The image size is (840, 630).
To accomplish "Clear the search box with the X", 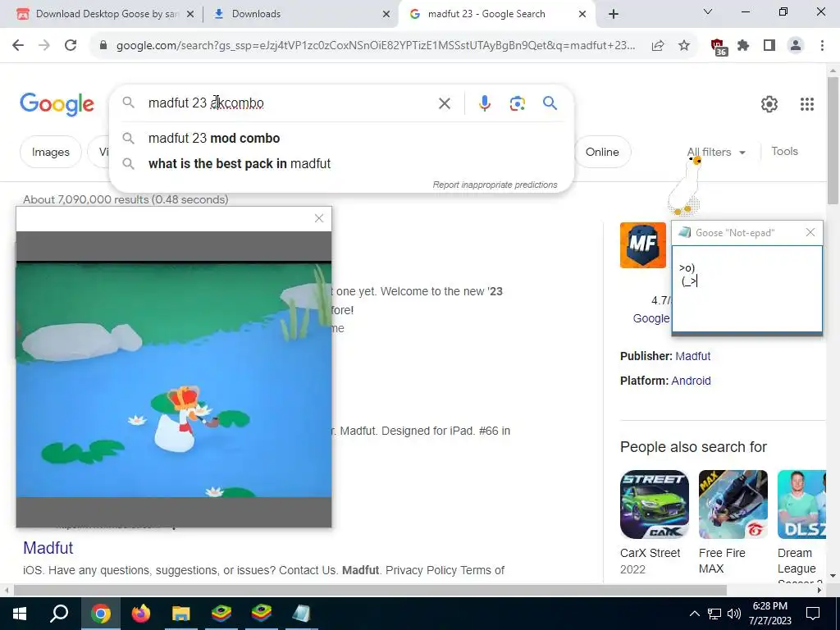I will [x=445, y=103].
